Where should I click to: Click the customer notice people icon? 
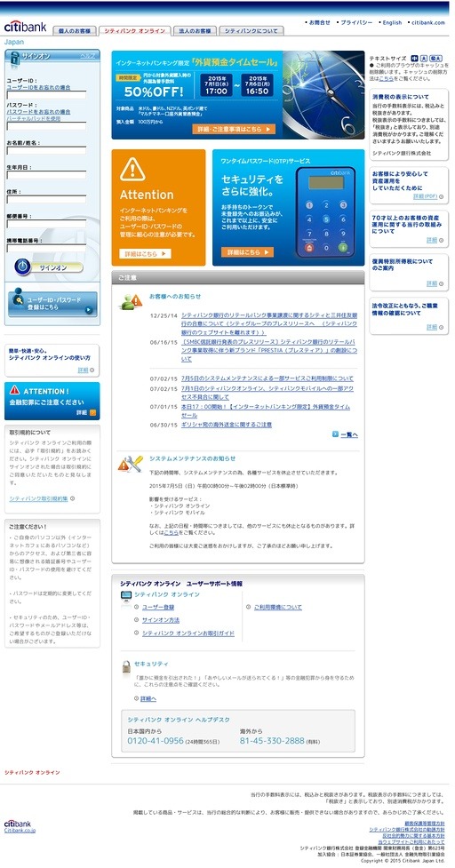[132, 301]
